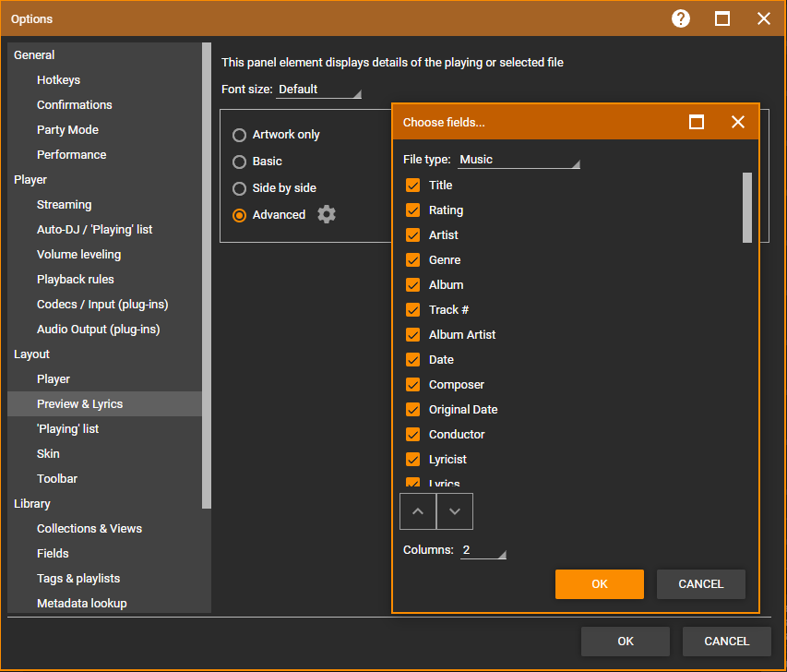This screenshot has width=787, height=672.
Task: Select Toolbar settings page
Action: point(56,479)
